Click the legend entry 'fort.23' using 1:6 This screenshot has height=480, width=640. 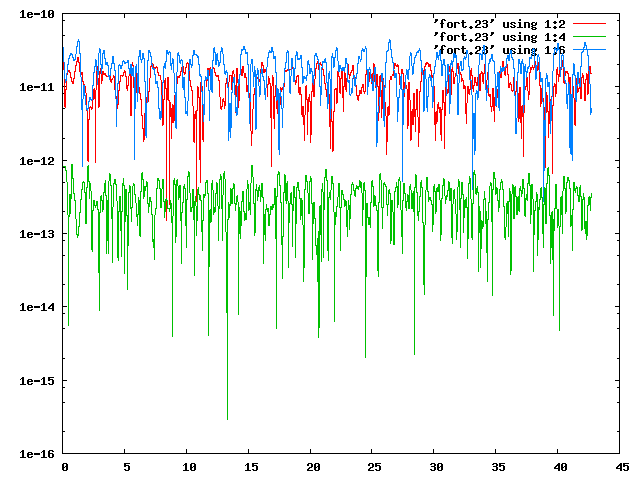(x=499, y=50)
